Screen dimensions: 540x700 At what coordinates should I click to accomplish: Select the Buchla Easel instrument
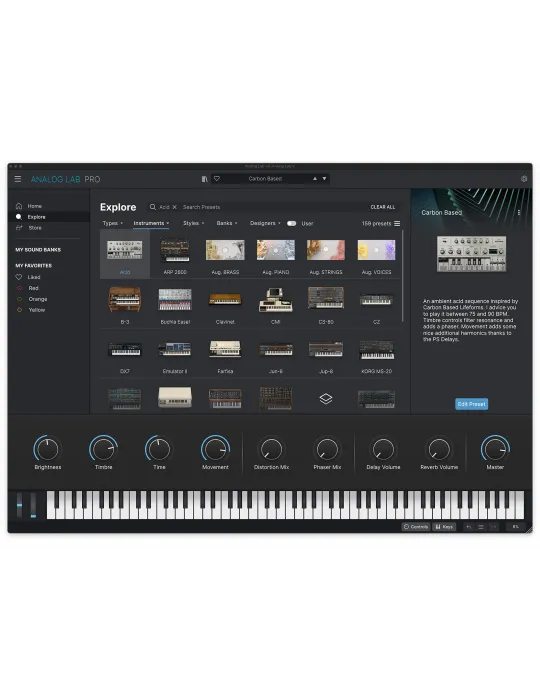[175, 304]
